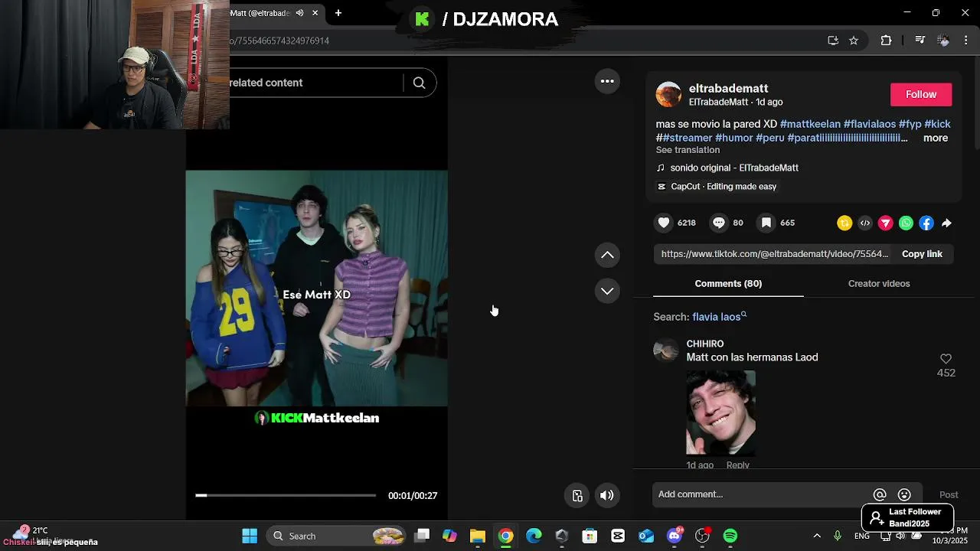Share to Facebook icon
This screenshot has width=980, height=551.
point(926,223)
